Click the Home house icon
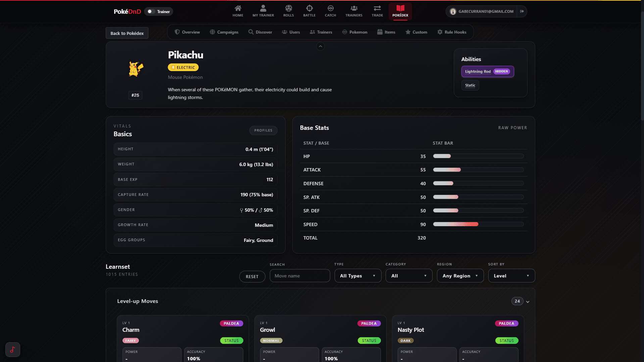Image resolution: width=644 pixels, height=362 pixels. [238, 8]
